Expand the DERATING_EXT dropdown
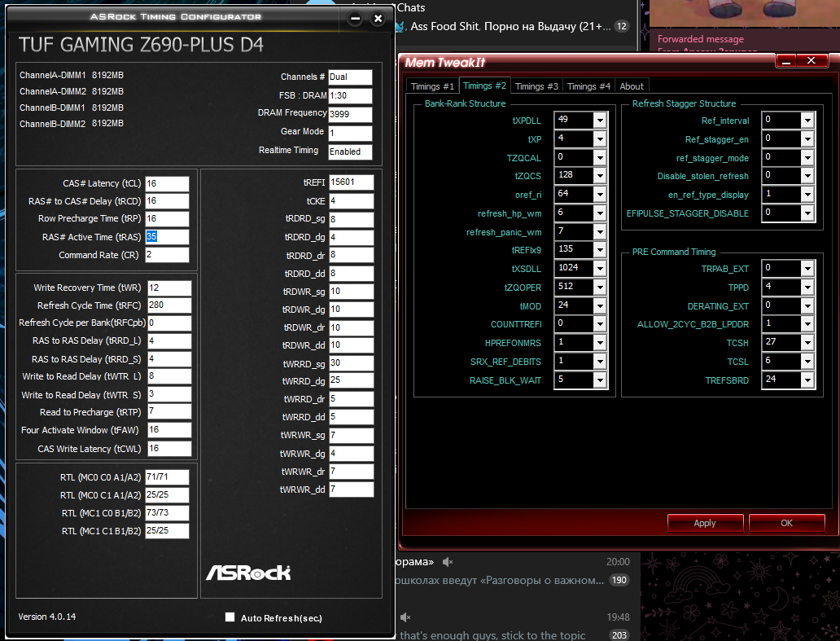Viewport: 840px width, 641px height. pyautogui.click(x=807, y=306)
